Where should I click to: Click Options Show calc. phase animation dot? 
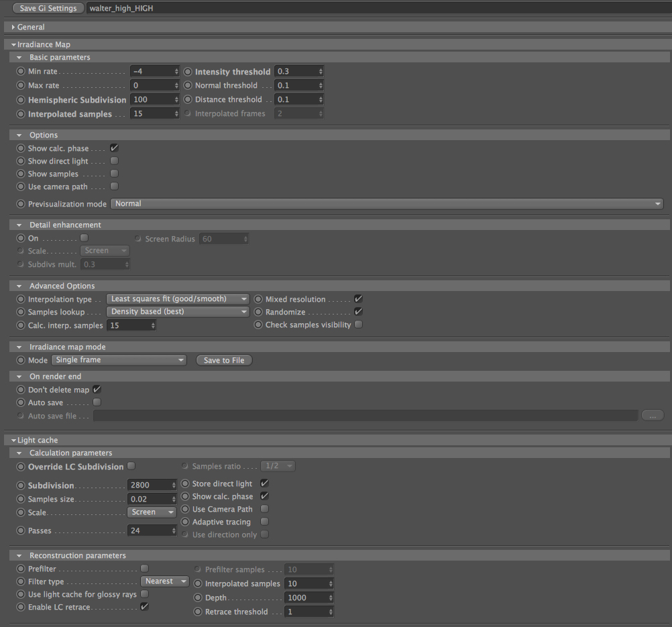(21, 148)
